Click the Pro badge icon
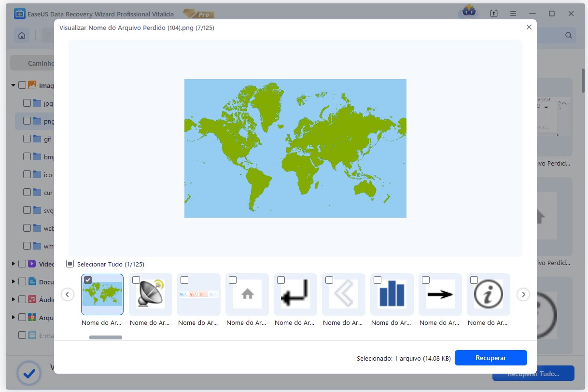Image resolution: width=588 pixels, height=392 pixels. tap(199, 14)
